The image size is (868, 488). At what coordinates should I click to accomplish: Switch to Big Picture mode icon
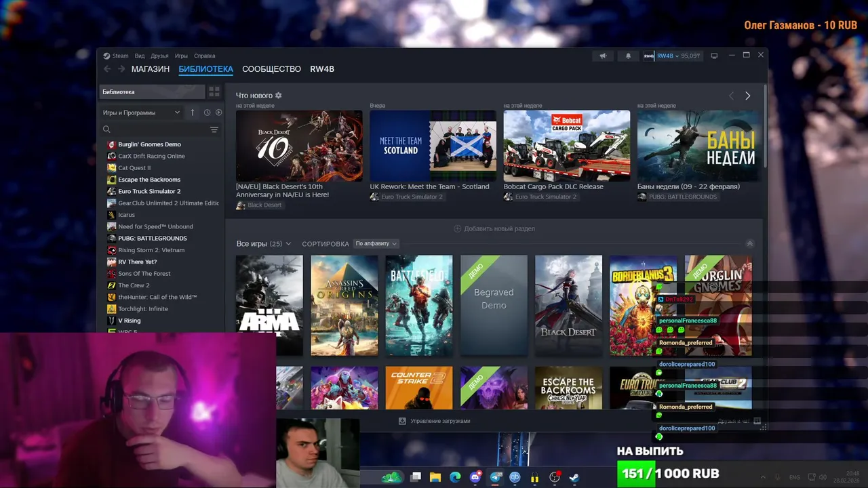click(714, 56)
